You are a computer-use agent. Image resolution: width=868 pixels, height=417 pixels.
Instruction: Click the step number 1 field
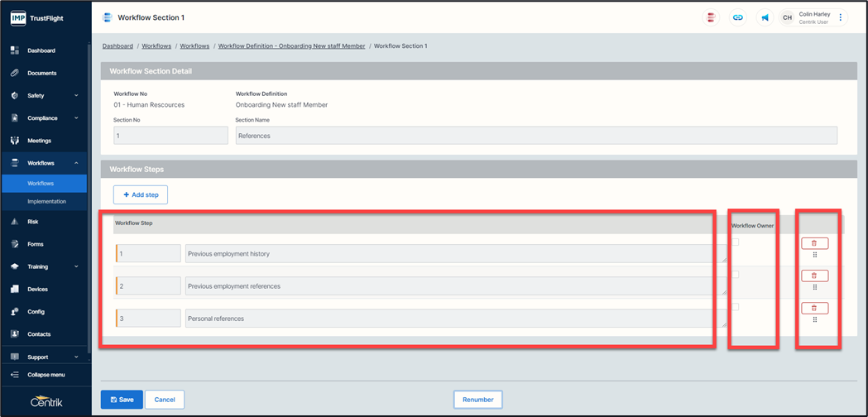(148, 253)
